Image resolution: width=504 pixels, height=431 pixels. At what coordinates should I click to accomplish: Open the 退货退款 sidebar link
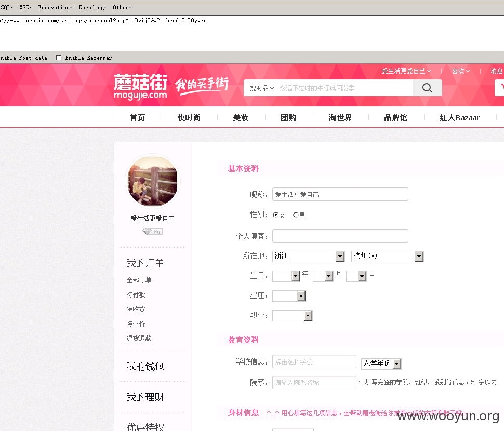[x=139, y=338]
